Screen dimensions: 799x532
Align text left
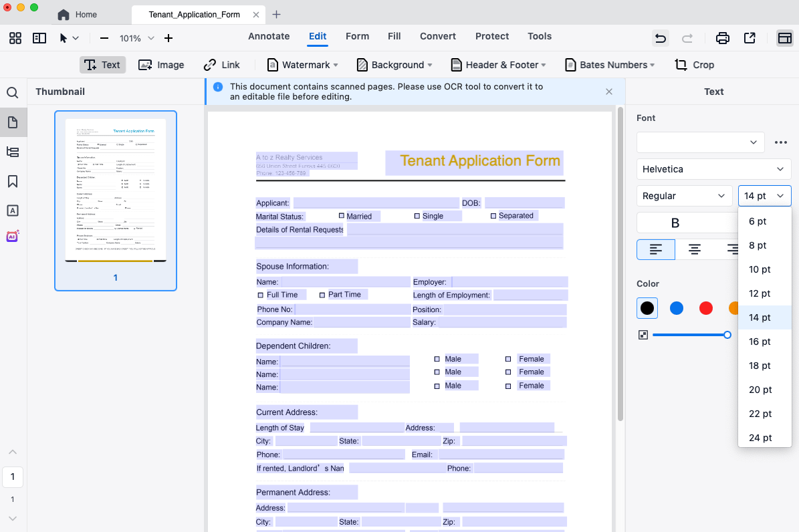[x=656, y=250]
